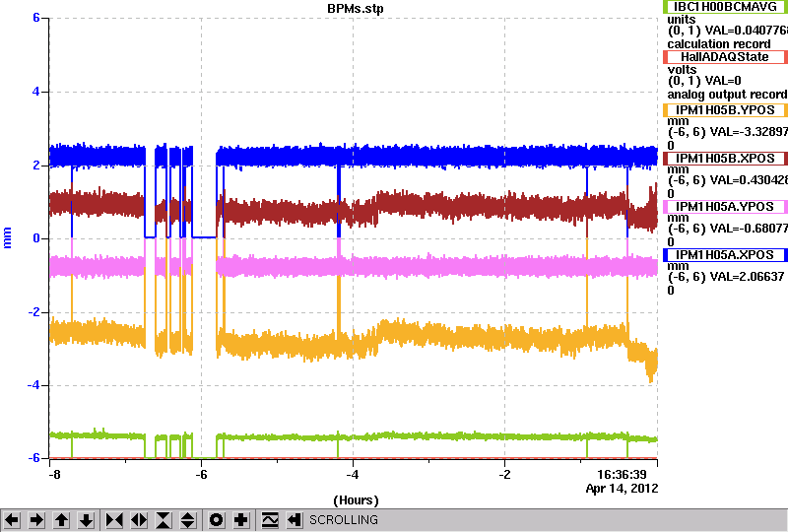Click the VAL=0 readout under HallADAQState

pos(723,81)
